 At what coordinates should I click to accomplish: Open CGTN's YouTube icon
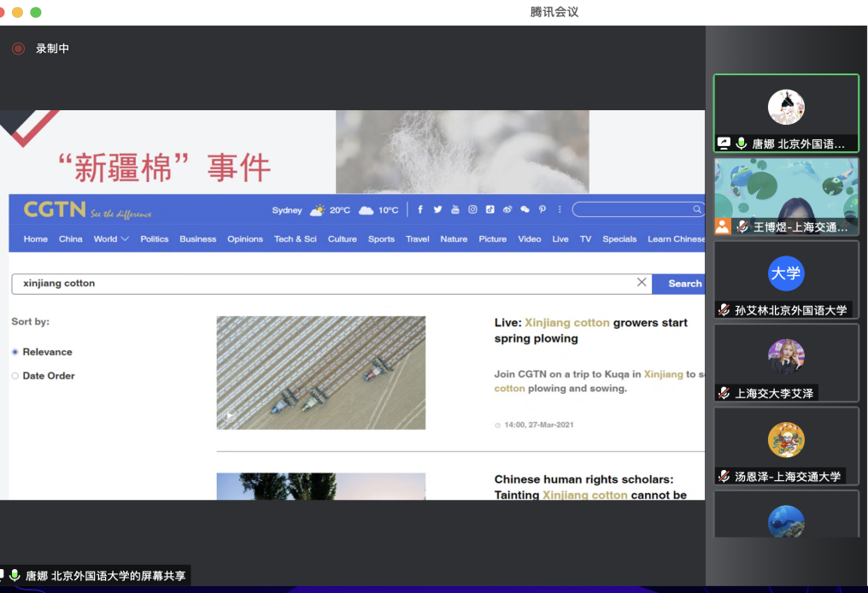[455, 209]
